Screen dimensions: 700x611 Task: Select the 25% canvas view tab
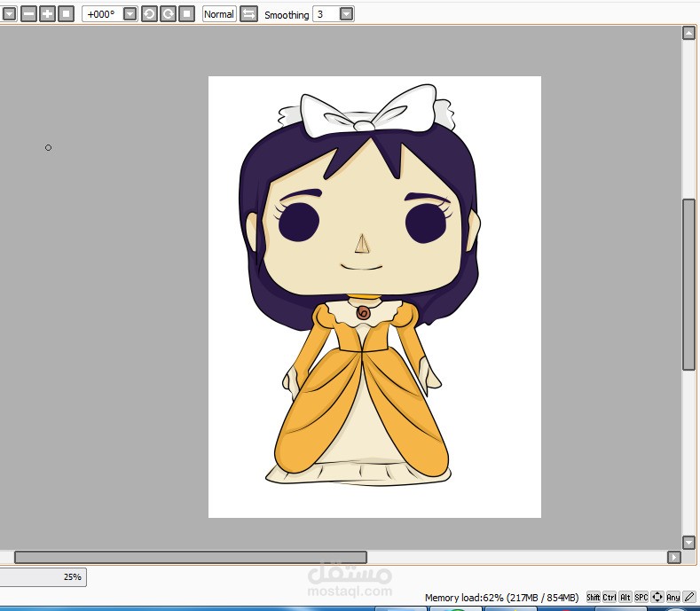[43, 577]
